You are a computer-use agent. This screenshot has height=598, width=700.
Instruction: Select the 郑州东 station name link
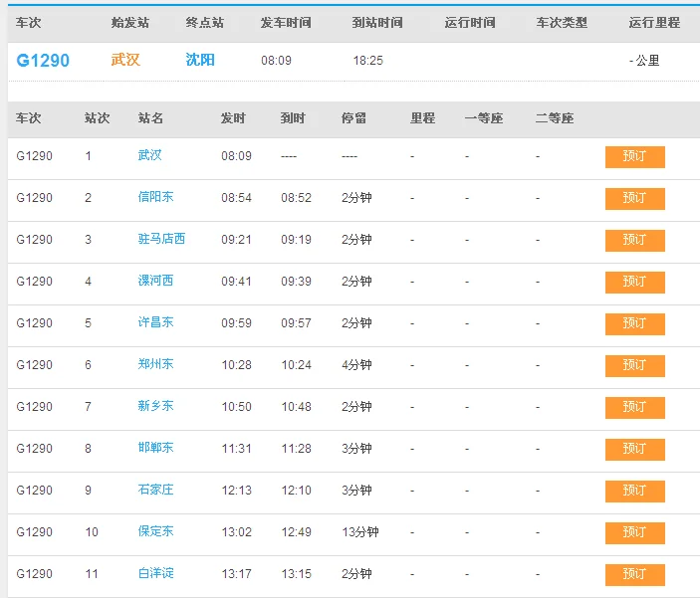click(155, 364)
